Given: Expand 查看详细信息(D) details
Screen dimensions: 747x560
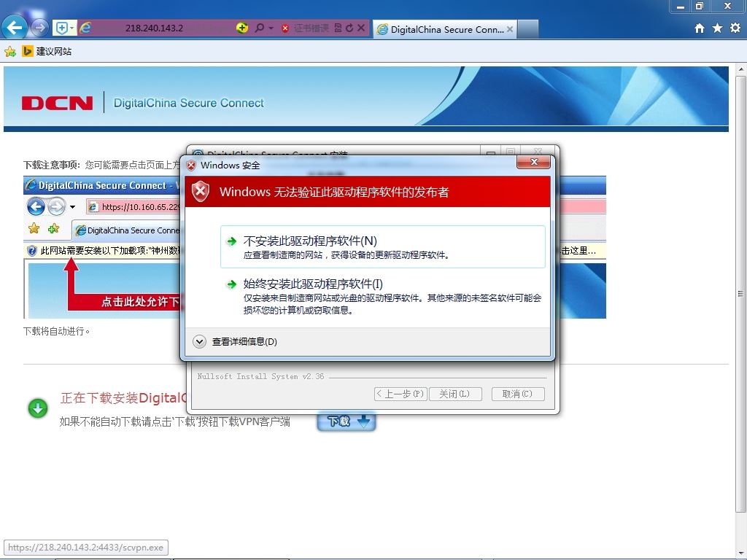Looking at the screenshot, I should (235, 341).
